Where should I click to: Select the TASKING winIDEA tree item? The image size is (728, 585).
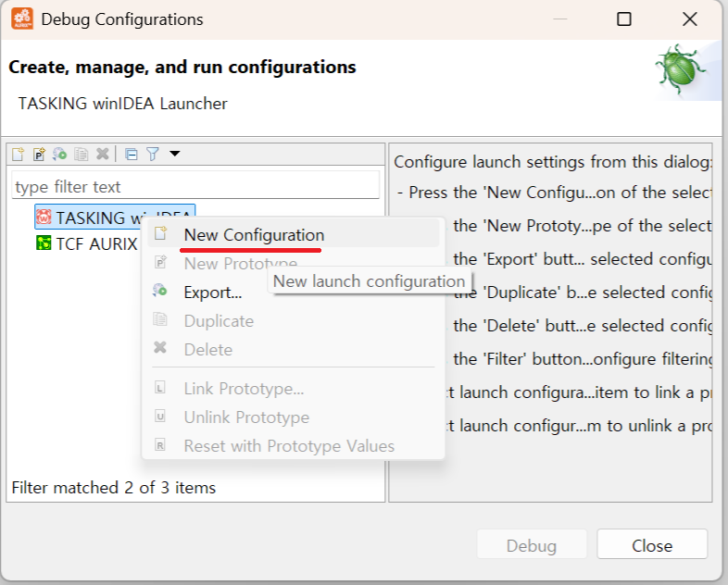point(93,218)
